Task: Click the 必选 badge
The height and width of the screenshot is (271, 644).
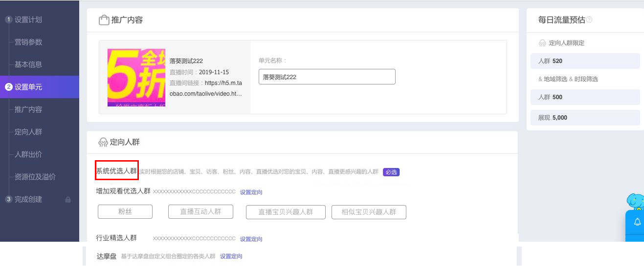Action: pyautogui.click(x=391, y=172)
